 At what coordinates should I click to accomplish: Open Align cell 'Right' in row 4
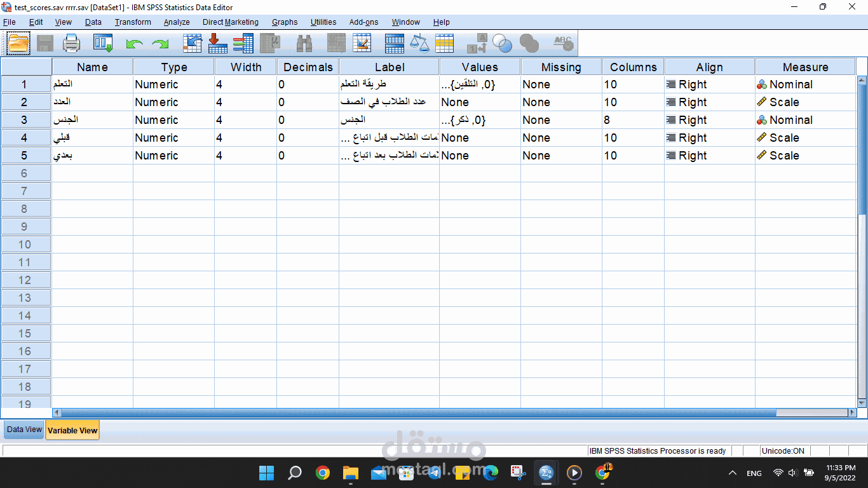tap(710, 138)
